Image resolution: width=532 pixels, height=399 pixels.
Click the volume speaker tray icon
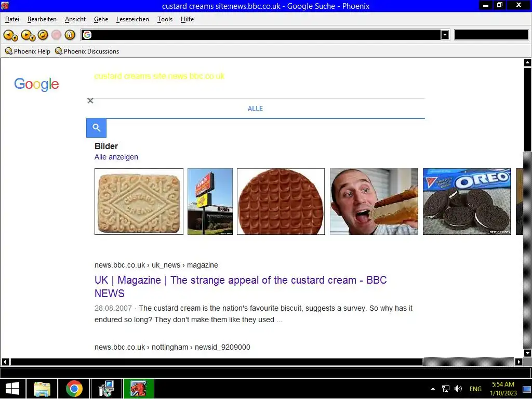pyautogui.click(x=458, y=389)
